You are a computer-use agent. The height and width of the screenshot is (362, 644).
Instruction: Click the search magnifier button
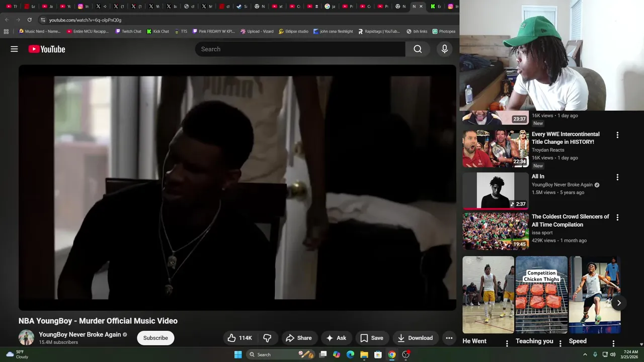pyautogui.click(x=418, y=49)
